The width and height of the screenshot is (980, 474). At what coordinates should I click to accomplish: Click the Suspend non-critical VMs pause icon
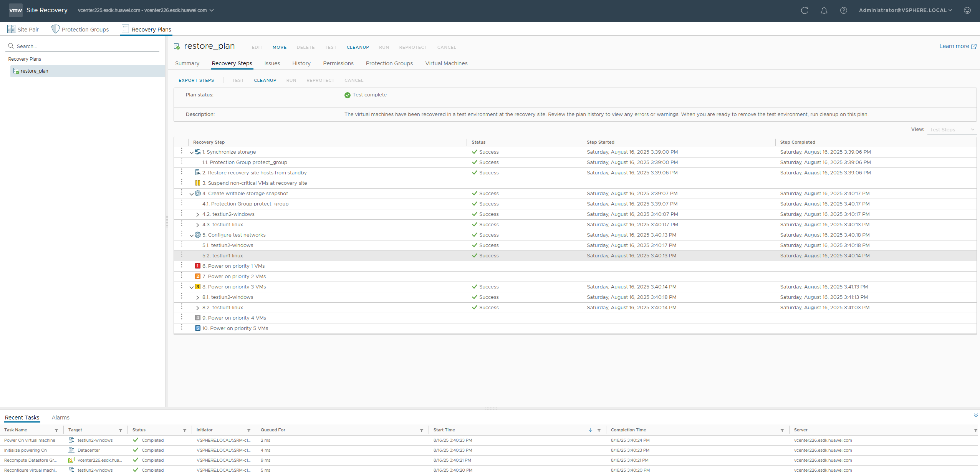pyautogui.click(x=198, y=183)
